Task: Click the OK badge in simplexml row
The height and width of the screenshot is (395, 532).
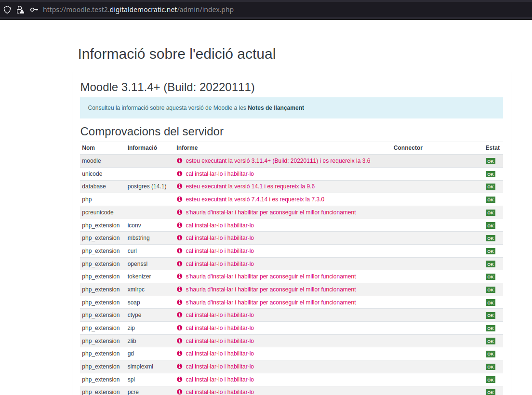Action: (x=490, y=367)
